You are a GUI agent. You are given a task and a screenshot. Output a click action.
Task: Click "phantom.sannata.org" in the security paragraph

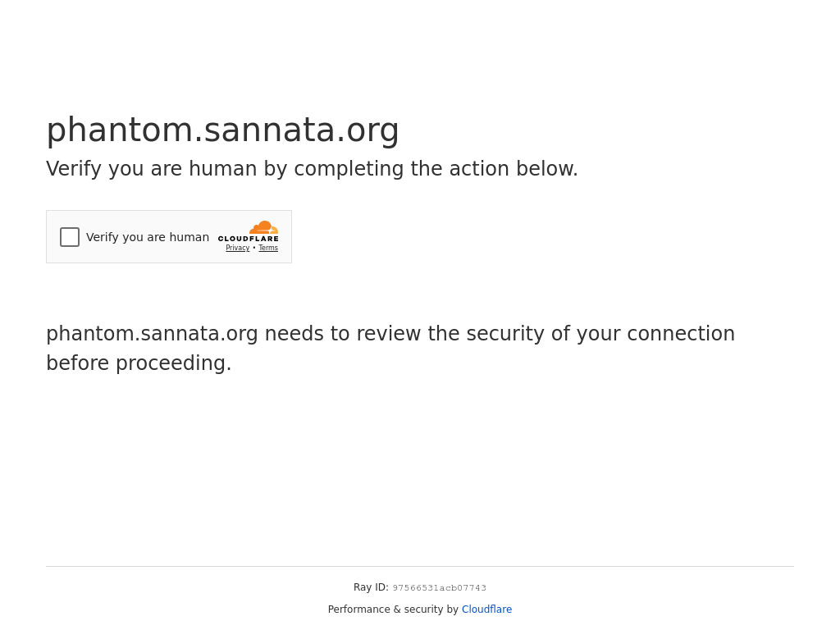point(152,334)
